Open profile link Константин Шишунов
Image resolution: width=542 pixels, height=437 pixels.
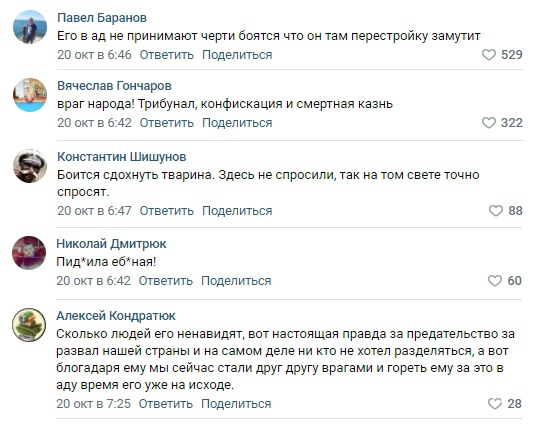point(122,157)
